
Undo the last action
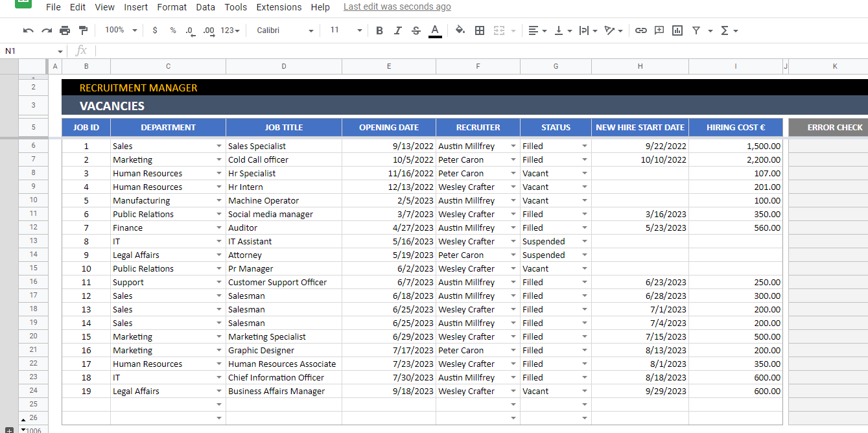(28, 30)
